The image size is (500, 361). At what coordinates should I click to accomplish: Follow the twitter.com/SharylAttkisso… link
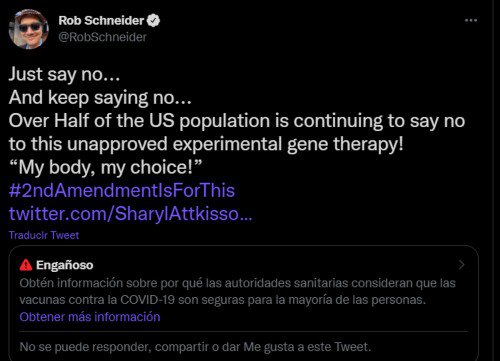[130, 214]
